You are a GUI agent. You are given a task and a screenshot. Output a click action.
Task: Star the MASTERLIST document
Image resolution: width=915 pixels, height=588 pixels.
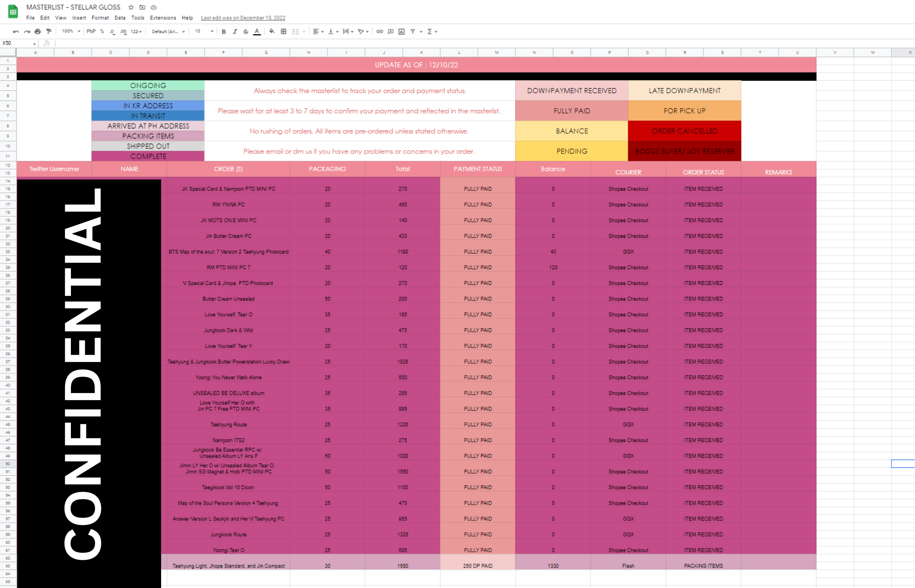(131, 7)
